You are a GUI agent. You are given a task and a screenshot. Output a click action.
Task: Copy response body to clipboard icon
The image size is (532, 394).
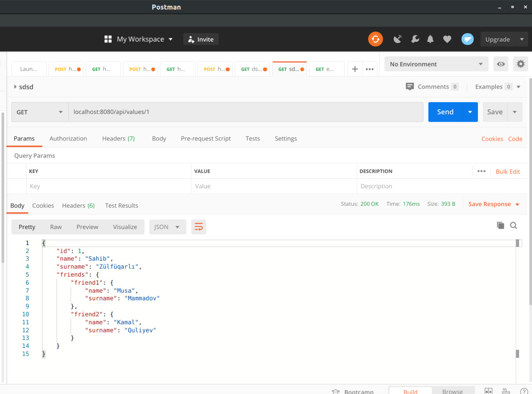pyautogui.click(x=500, y=225)
